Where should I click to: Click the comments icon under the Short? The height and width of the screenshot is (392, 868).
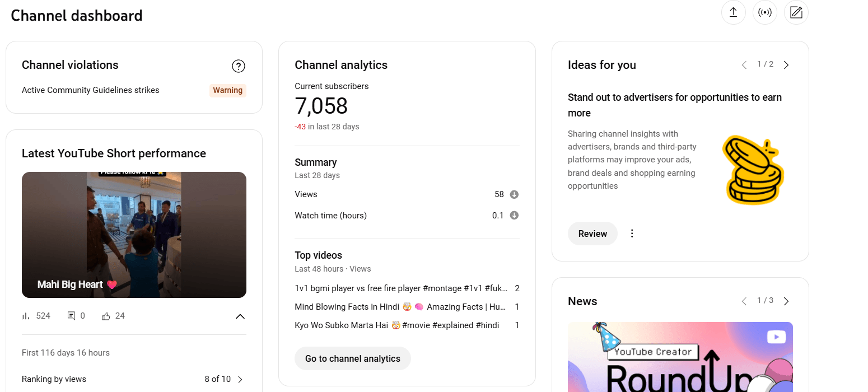click(71, 316)
